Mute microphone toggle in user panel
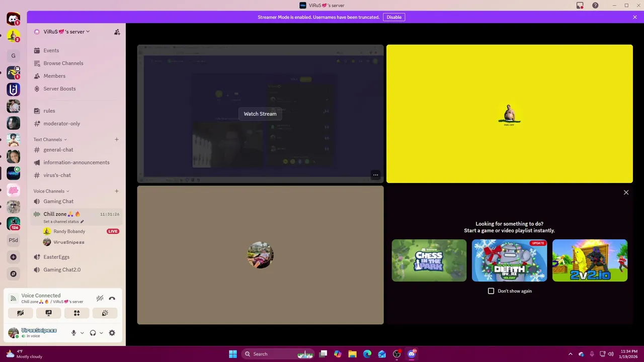Viewport: 644px width, 362px height. pos(73,333)
